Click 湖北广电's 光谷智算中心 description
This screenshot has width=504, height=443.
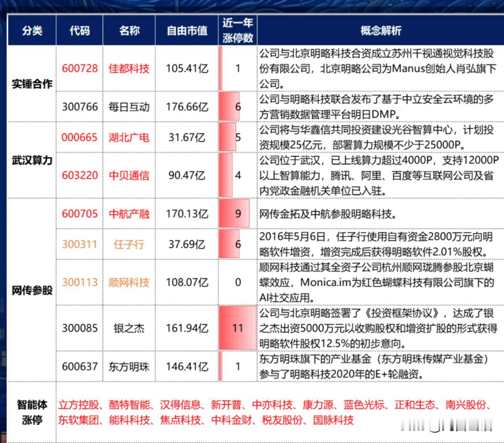point(376,137)
